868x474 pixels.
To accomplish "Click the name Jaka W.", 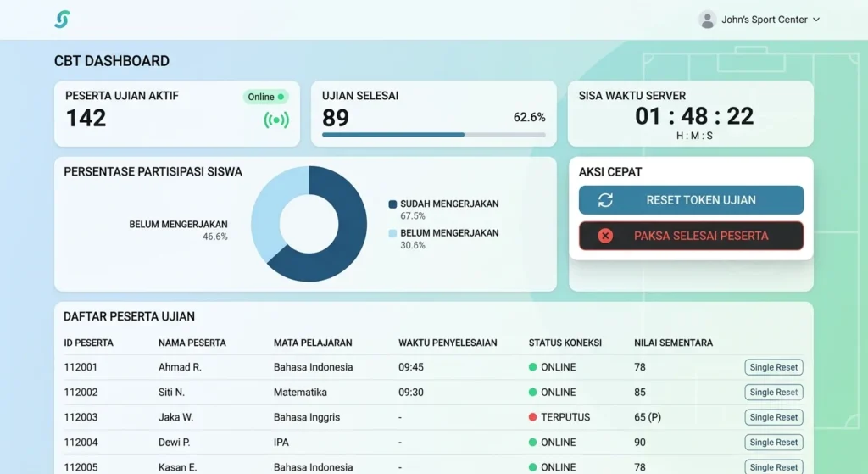I will coord(175,417).
